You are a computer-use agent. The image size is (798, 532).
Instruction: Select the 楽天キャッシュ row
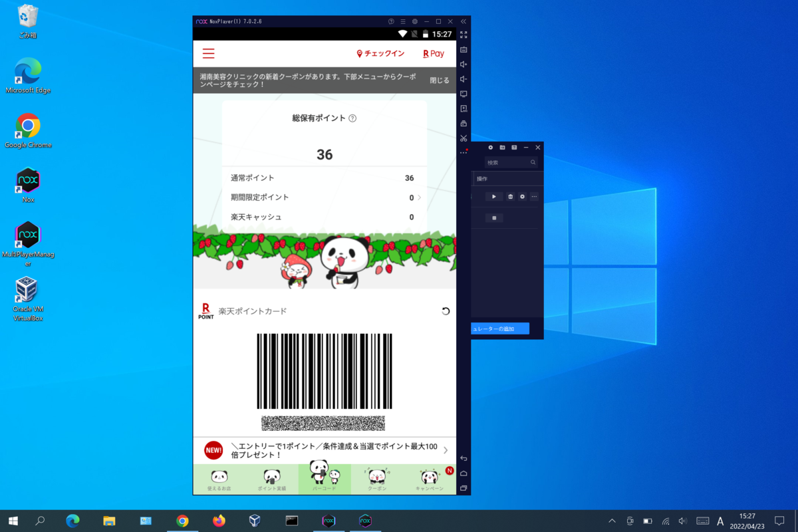pyautogui.click(x=325, y=217)
